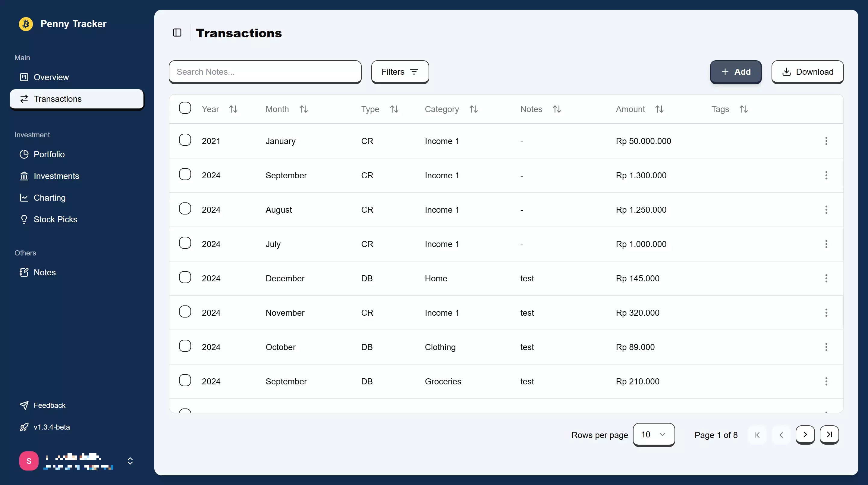The image size is (868, 485).
Task: Open Investments in sidebar
Action: coord(77,176)
